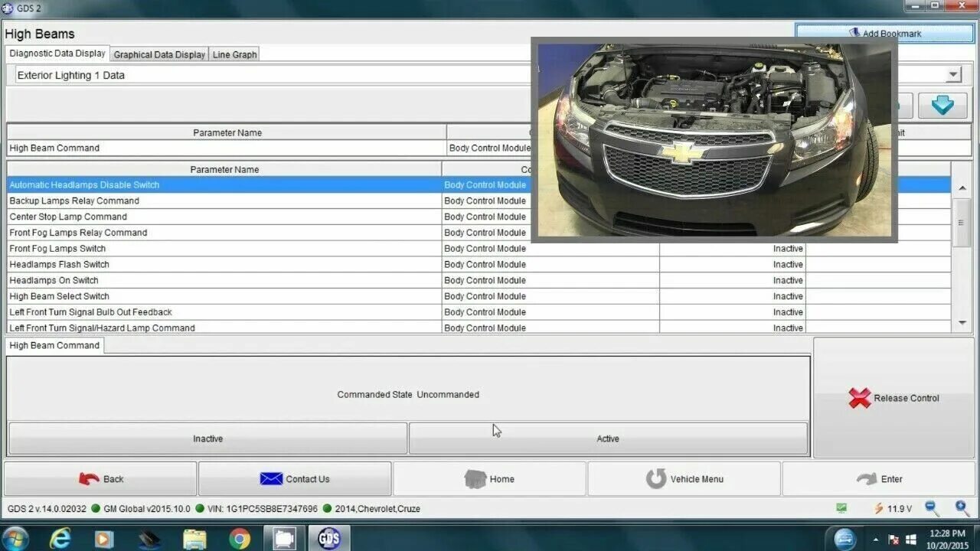Open Windows Media Player from taskbar
This screenshot has height=551, width=980.
tap(103, 539)
